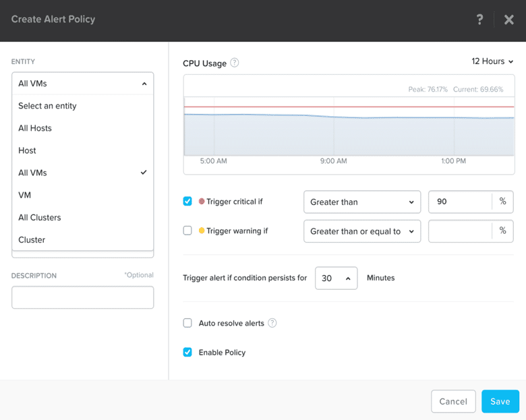This screenshot has height=420, width=526.
Task: Click the red critical trigger indicator
Action: (202, 202)
